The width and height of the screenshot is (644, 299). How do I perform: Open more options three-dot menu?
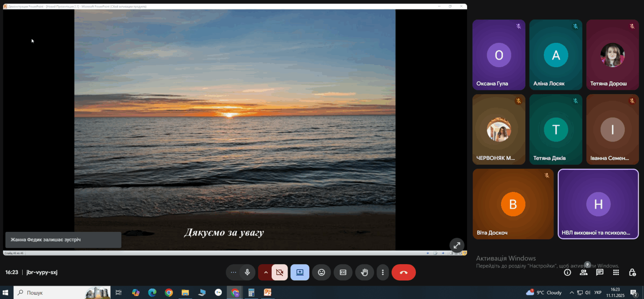tap(383, 272)
